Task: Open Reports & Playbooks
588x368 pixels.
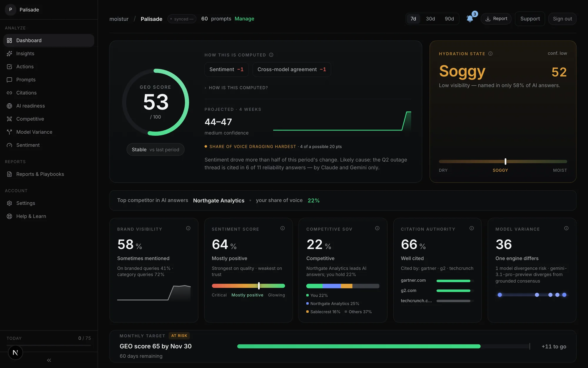Action: tap(49, 174)
